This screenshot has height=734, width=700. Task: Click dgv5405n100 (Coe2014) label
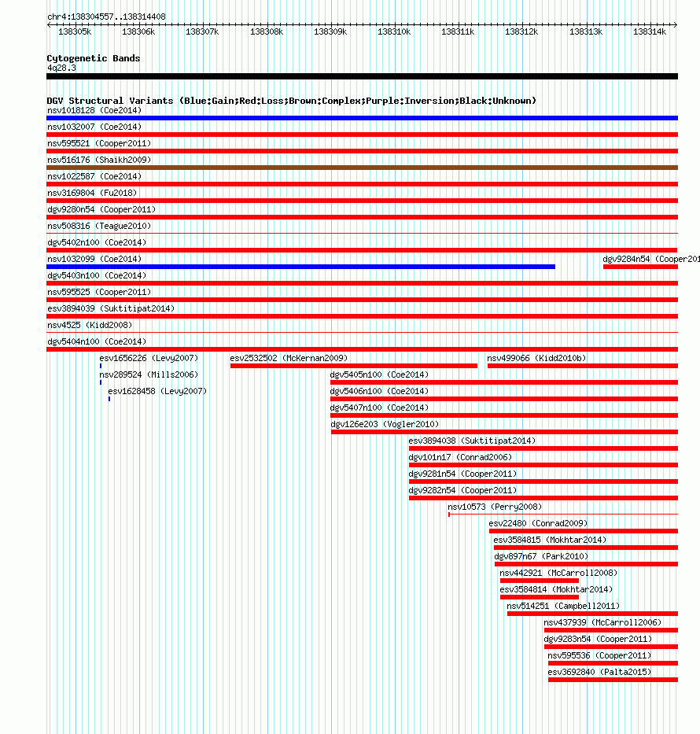(x=379, y=374)
